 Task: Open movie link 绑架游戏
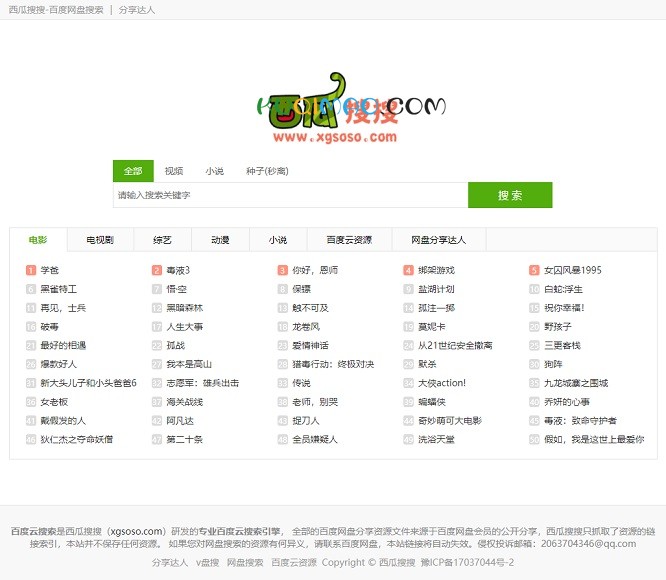[436, 270]
